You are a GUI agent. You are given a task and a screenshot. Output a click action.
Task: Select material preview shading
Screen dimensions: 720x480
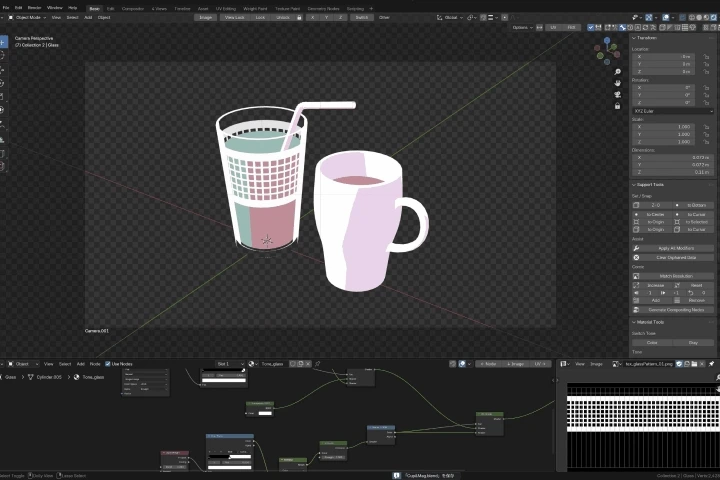[x=706, y=17]
